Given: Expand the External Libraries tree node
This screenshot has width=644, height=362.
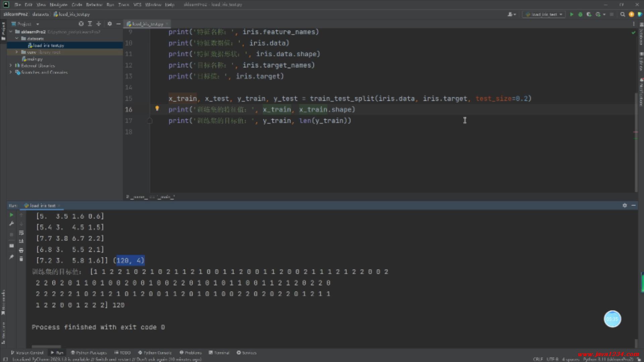Looking at the screenshot, I should click(x=11, y=66).
